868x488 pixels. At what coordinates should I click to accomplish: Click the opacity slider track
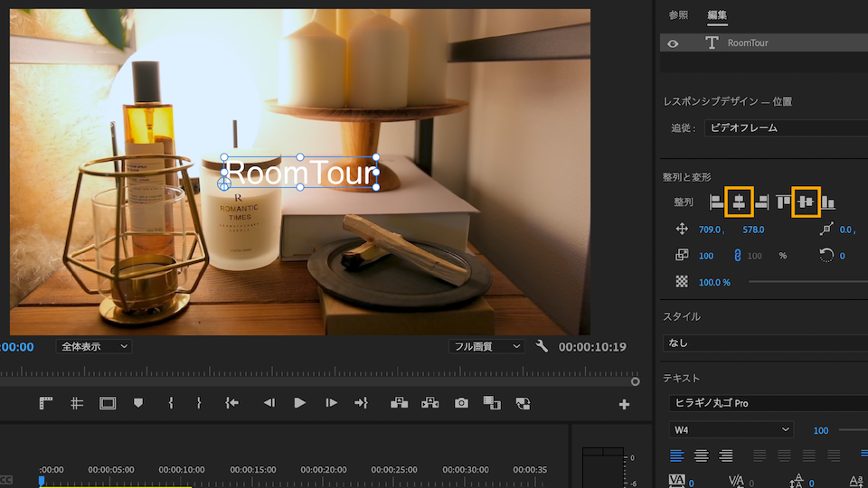[805, 282]
